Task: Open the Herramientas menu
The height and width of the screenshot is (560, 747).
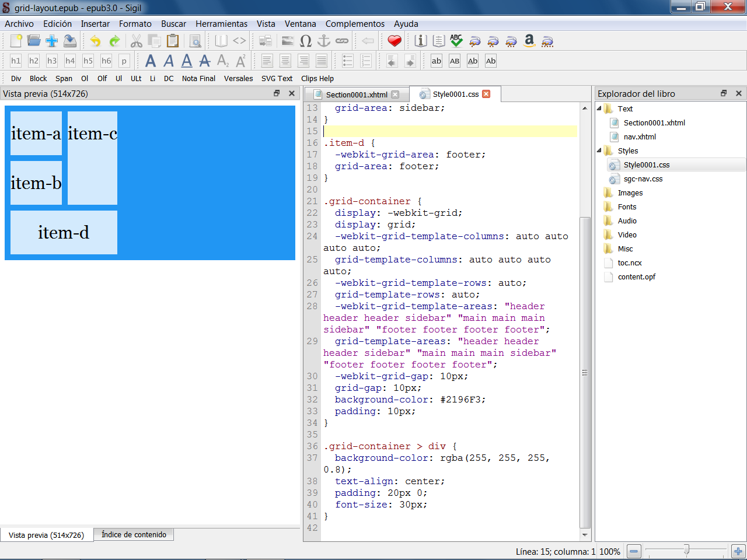Action: 221,24
